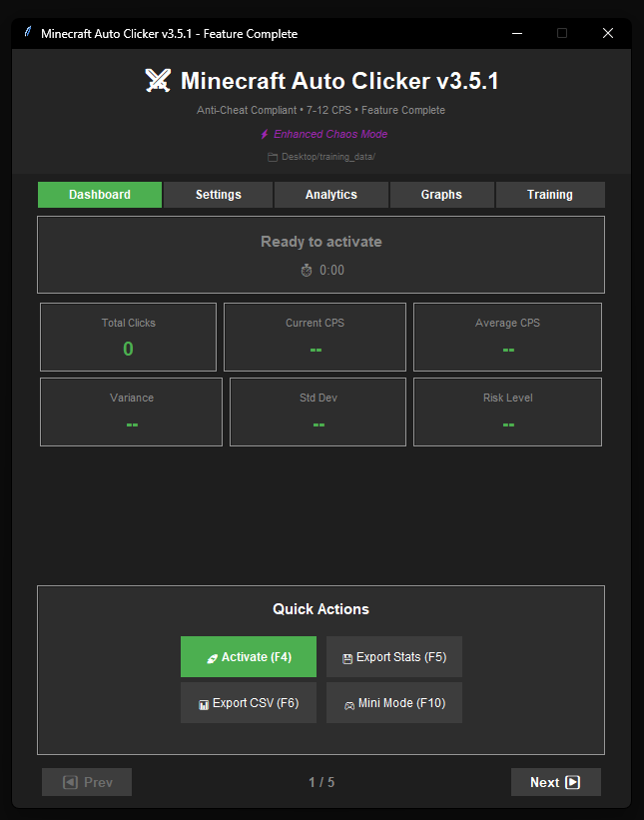
Task: Click the play arrow icon on Next
Action: point(573,782)
